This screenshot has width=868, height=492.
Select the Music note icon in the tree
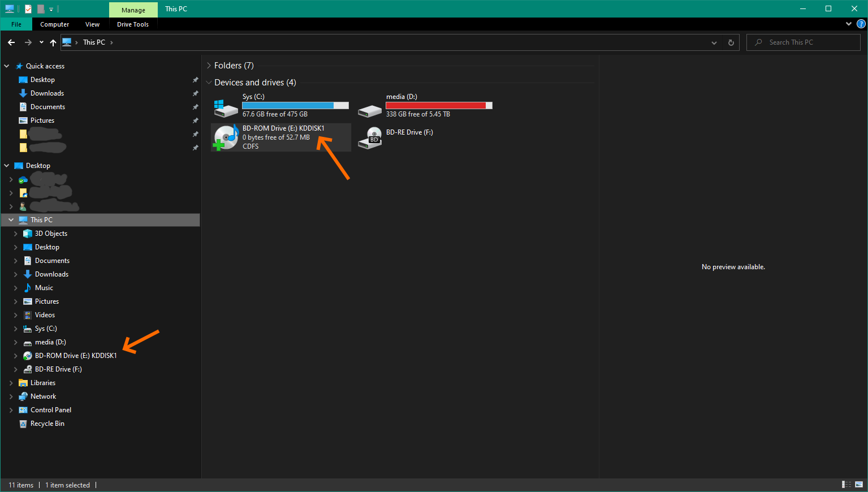(x=27, y=288)
